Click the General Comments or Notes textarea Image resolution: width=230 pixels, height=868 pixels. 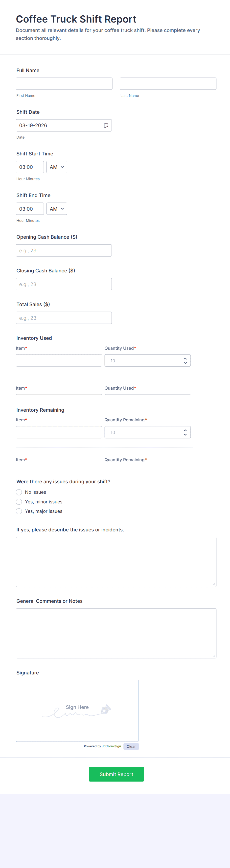pos(116,633)
